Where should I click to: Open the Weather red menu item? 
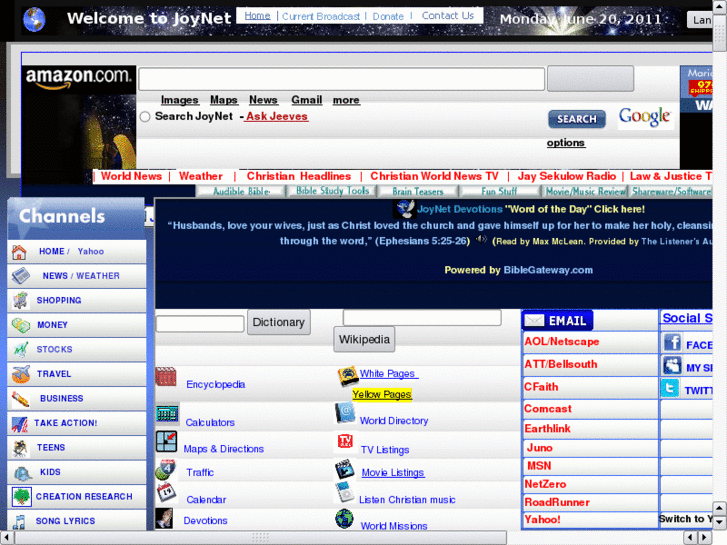[x=201, y=176]
